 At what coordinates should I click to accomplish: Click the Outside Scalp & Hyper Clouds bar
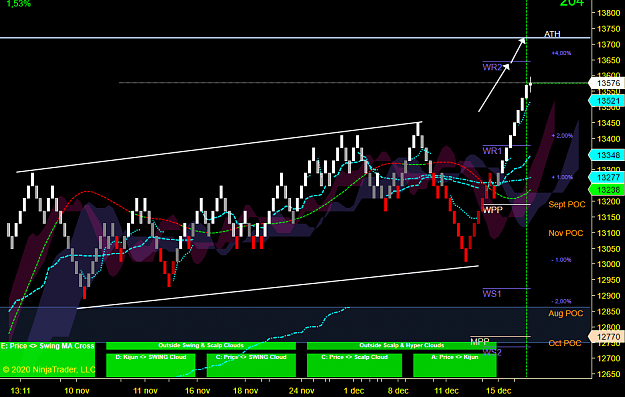402,346
